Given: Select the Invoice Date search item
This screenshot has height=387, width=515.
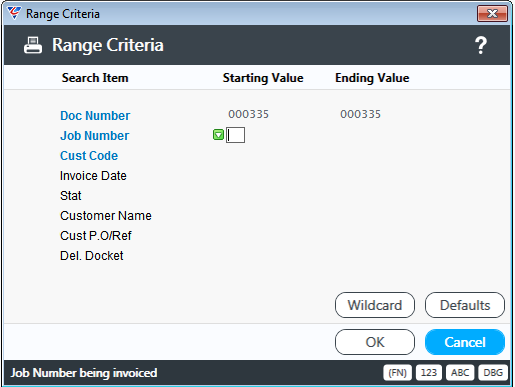Looking at the screenshot, I should pyautogui.click(x=93, y=176).
